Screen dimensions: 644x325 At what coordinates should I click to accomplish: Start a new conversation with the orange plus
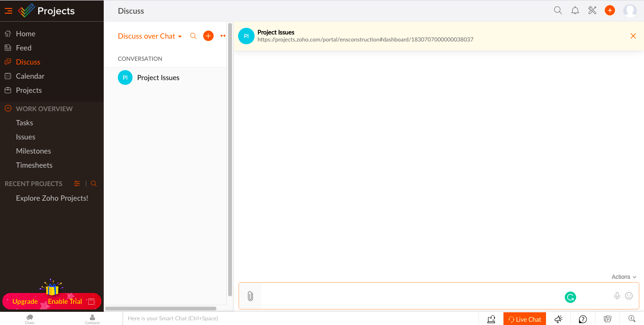208,36
